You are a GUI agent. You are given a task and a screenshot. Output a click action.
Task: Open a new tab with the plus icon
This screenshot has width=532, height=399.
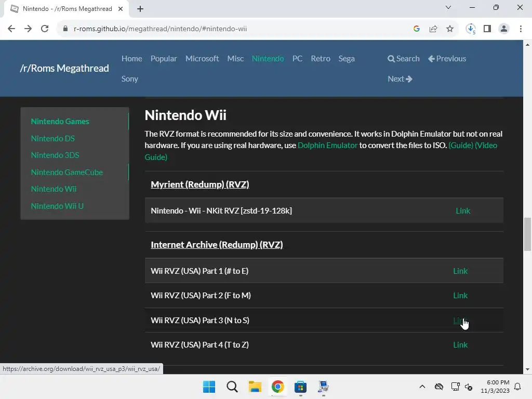(140, 9)
